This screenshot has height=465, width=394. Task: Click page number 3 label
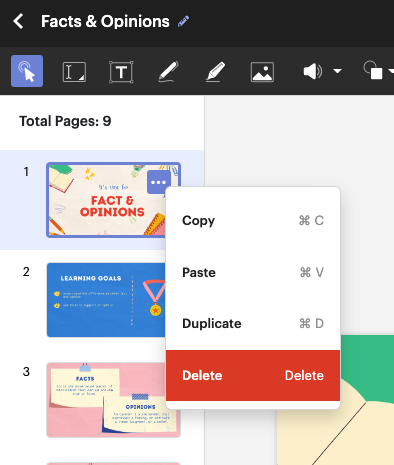click(x=26, y=371)
